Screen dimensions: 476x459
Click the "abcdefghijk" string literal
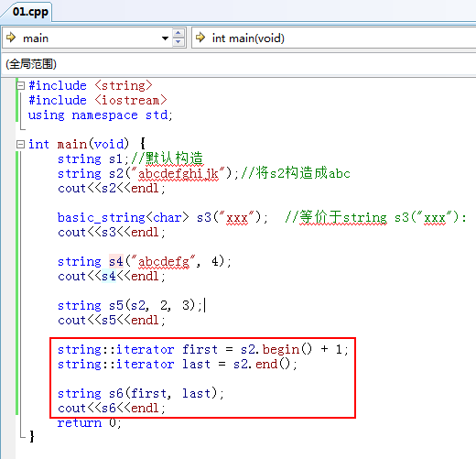pos(178,173)
